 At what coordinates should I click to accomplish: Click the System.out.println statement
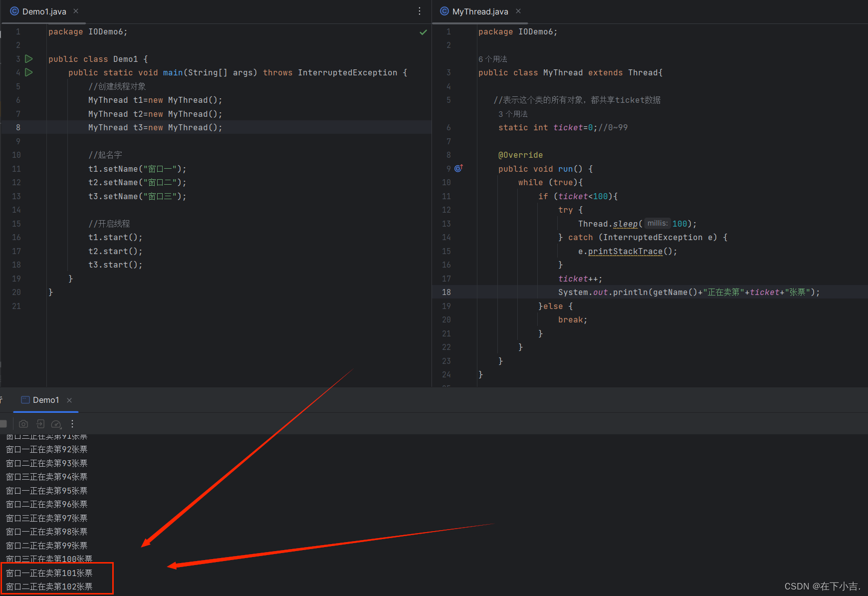(689, 292)
